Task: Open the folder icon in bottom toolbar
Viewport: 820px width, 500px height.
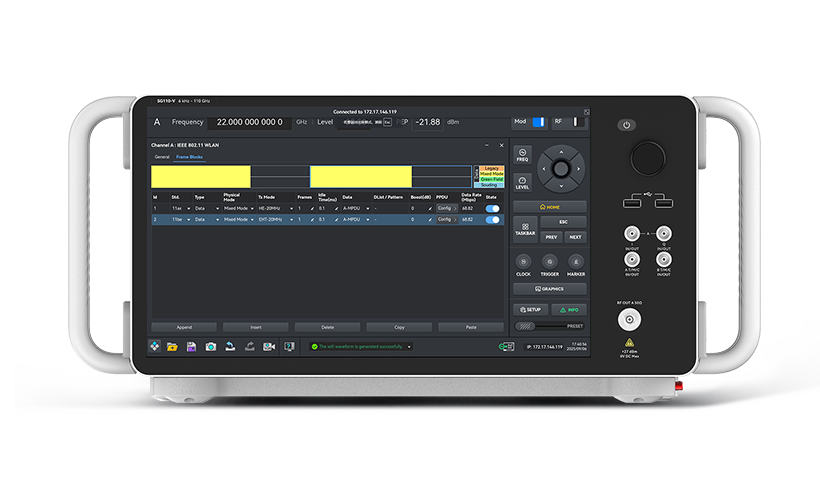Action: 172,346
